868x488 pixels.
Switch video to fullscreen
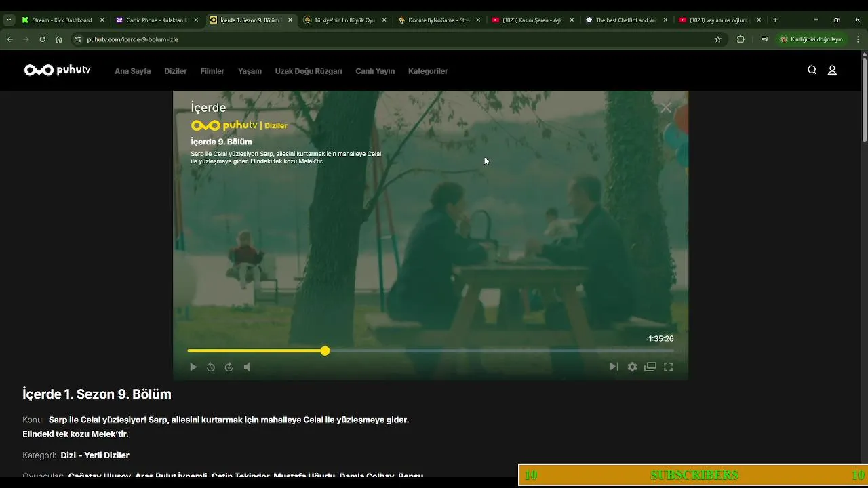669,367
